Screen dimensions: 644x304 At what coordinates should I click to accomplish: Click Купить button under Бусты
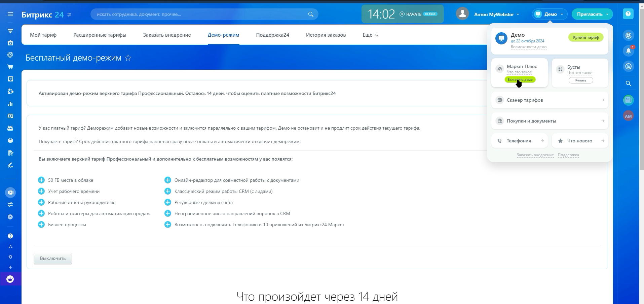[x=580, y=80]
